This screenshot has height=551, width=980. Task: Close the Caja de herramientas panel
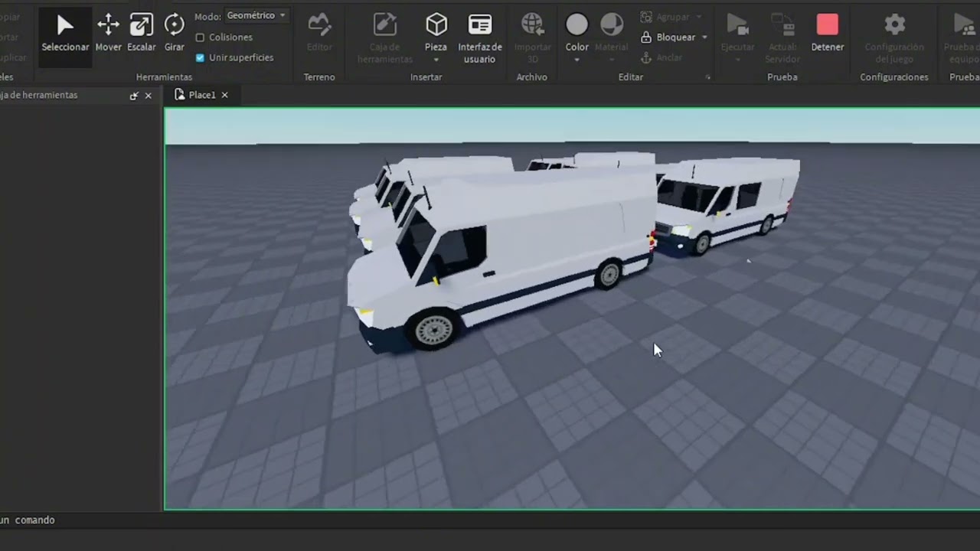(x=148, y=96)
